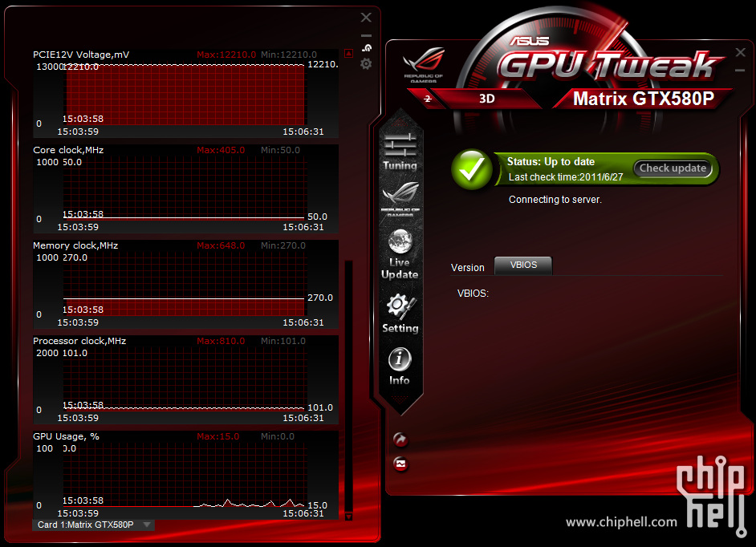Click the 'Core clock,MHz' label

[68, 150]
